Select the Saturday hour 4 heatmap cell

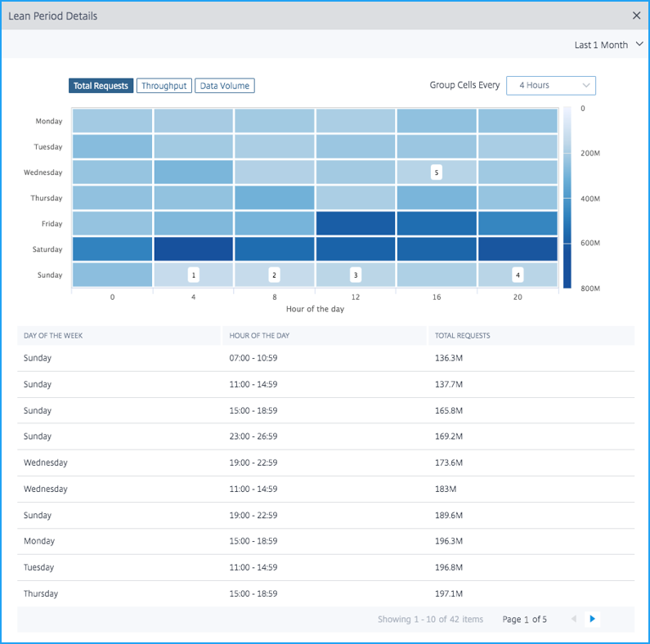tap(194, 249)
